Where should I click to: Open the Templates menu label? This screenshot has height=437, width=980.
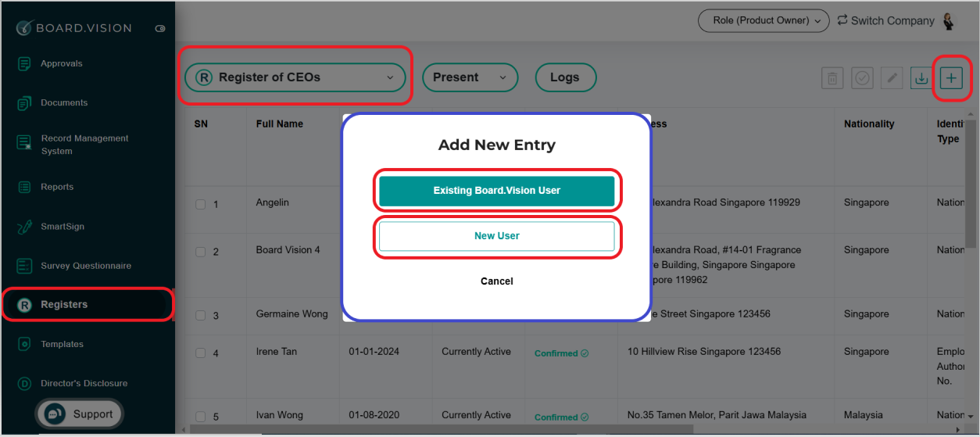62,344
